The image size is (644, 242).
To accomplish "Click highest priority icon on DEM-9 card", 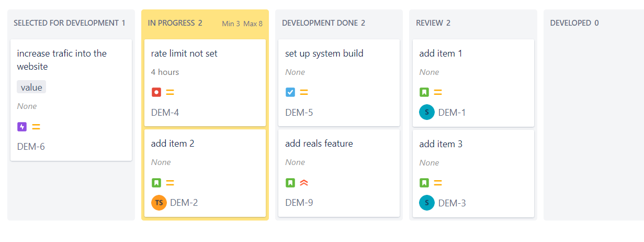I will (304, 183).
